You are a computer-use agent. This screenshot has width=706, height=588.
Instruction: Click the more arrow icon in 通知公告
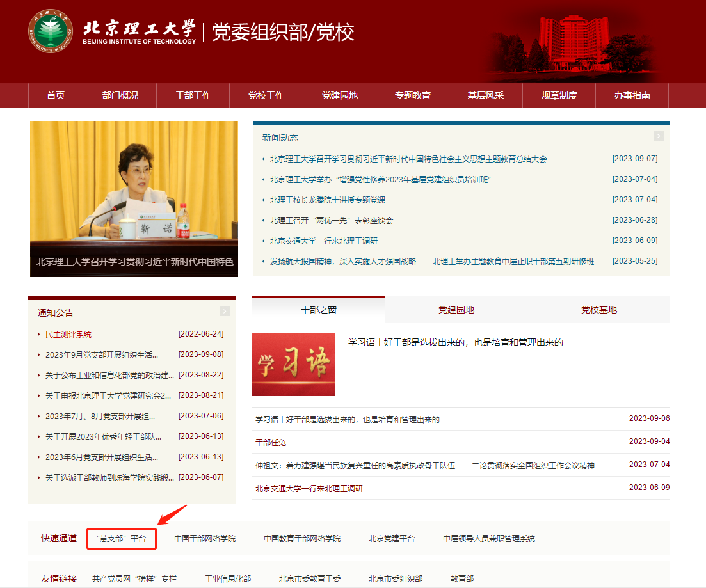tap(224, 312)
